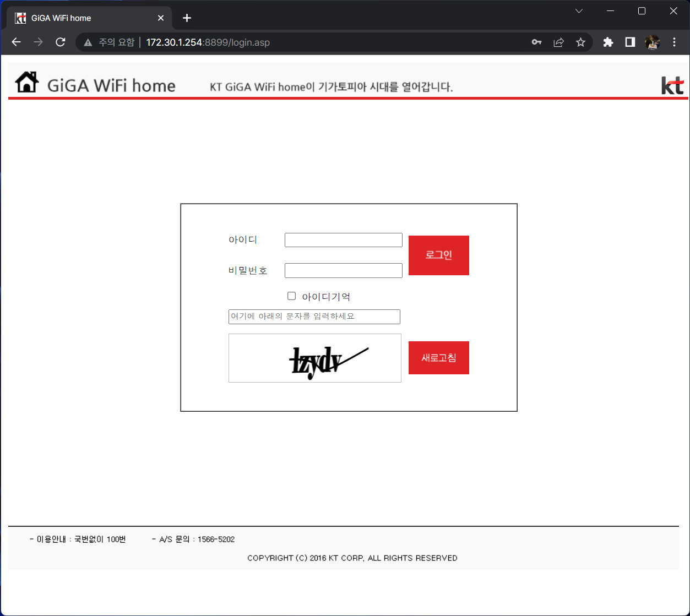The height and width of the screenshot is (616, 690).
Task: Click the chevron next to the window controls
Action: [578, 10]
